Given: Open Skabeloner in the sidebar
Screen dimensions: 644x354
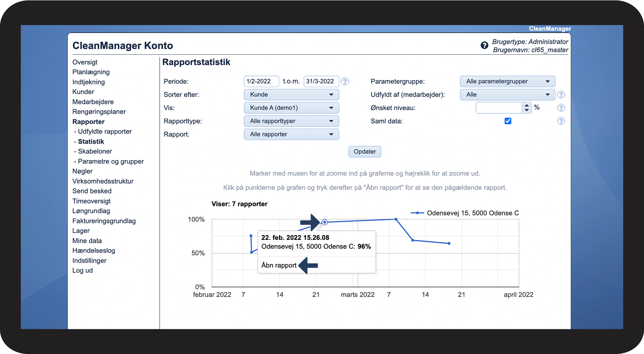Looking at the screenshot, I should point(95,151).
